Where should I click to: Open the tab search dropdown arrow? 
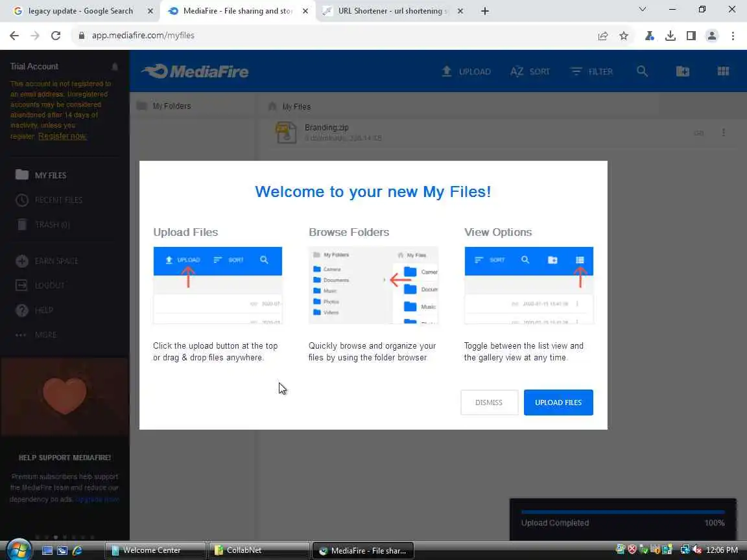click(642, 10)
